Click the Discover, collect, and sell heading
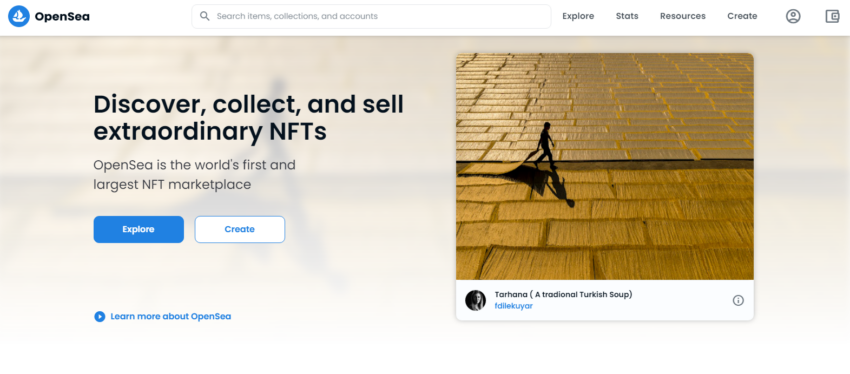This screenshot has width=850, height=374. point(249,118)
